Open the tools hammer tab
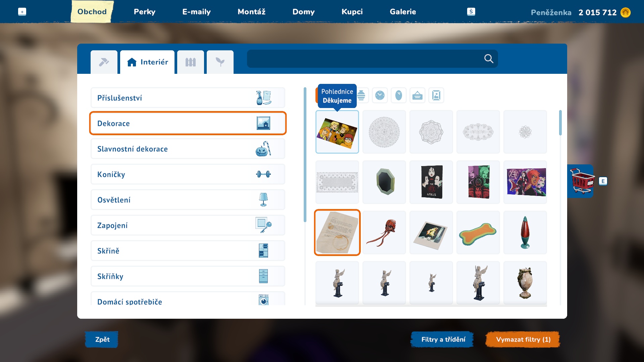644x362 pixels. pyautogui.click(x=104, y=62)
